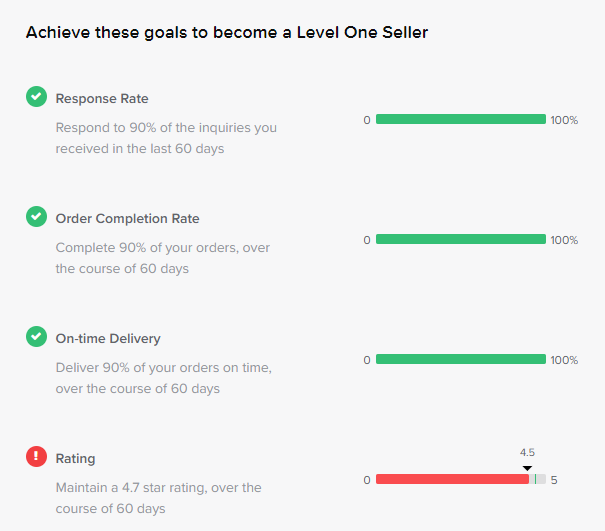This screenshot has height=531, width=605.
Task: Select the Response Rate heading
Action: pos(102,98)
